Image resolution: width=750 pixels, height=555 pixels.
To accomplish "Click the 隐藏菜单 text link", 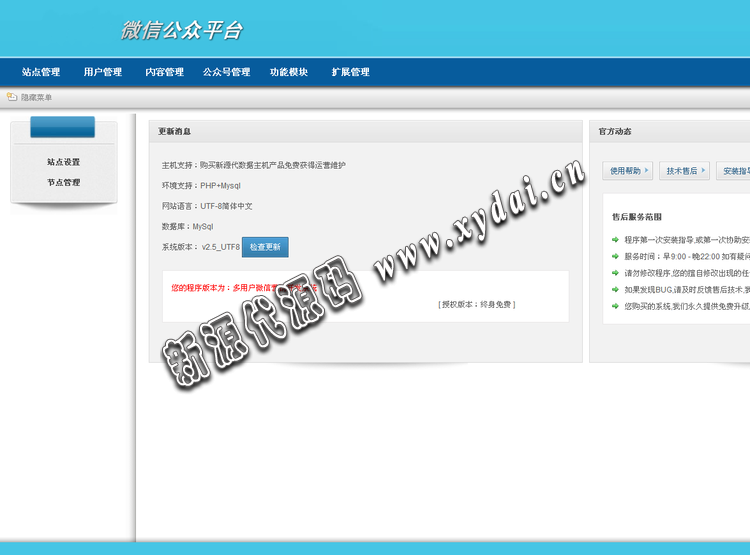I will tap(36, 98).
